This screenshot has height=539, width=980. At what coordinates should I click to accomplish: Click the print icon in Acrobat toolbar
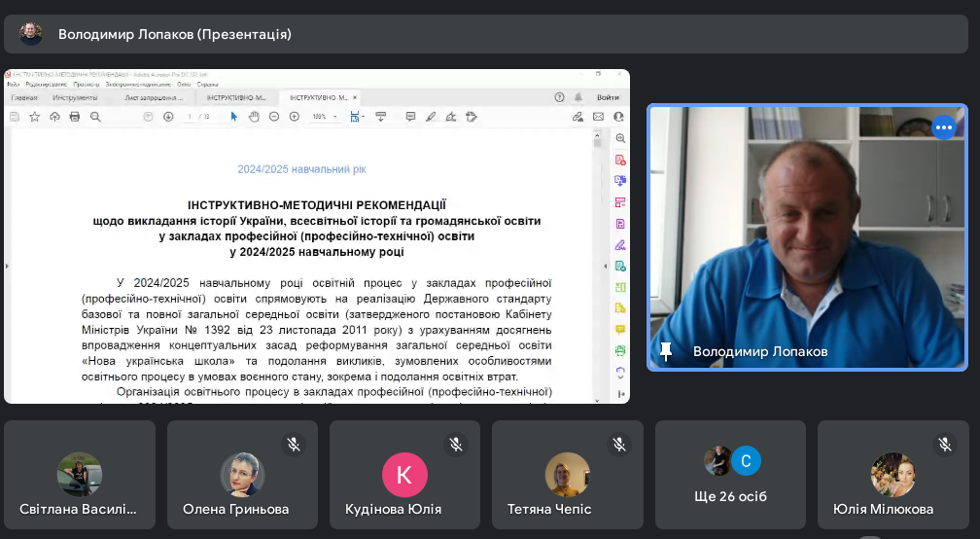click(74, 117)
